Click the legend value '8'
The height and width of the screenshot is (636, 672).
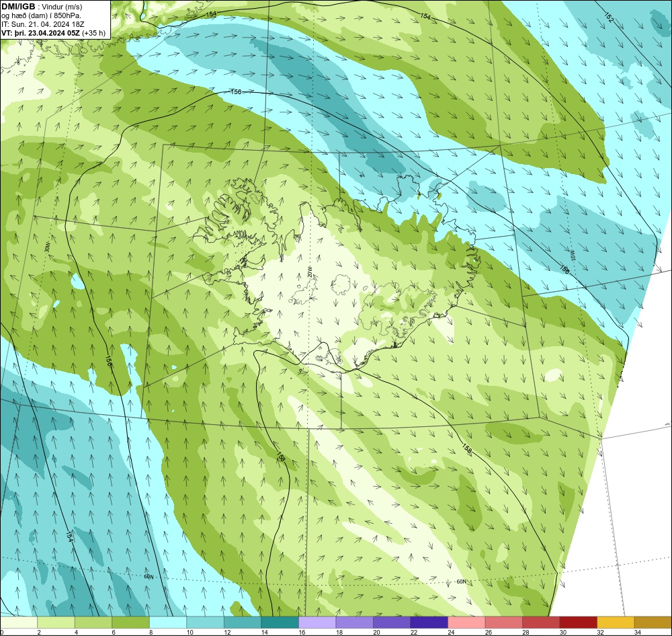[x=151, y=632]
